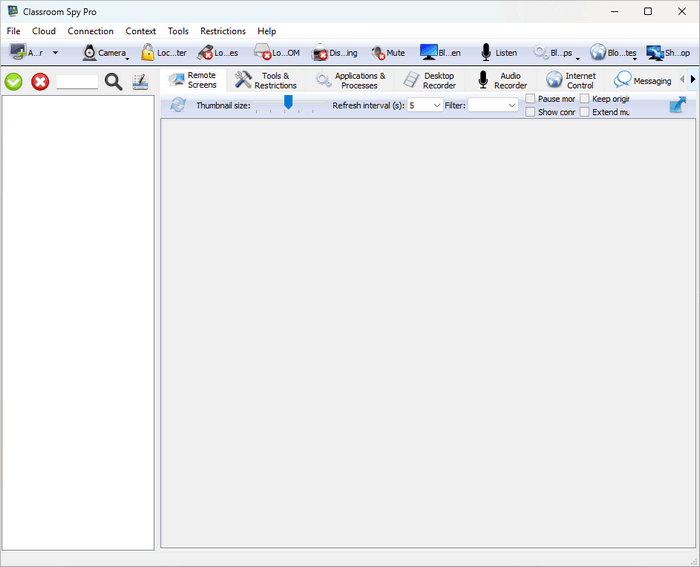This screenshot has height=567, width=700.
Task: Open the Filter combo box
Action: coord(493,105)
